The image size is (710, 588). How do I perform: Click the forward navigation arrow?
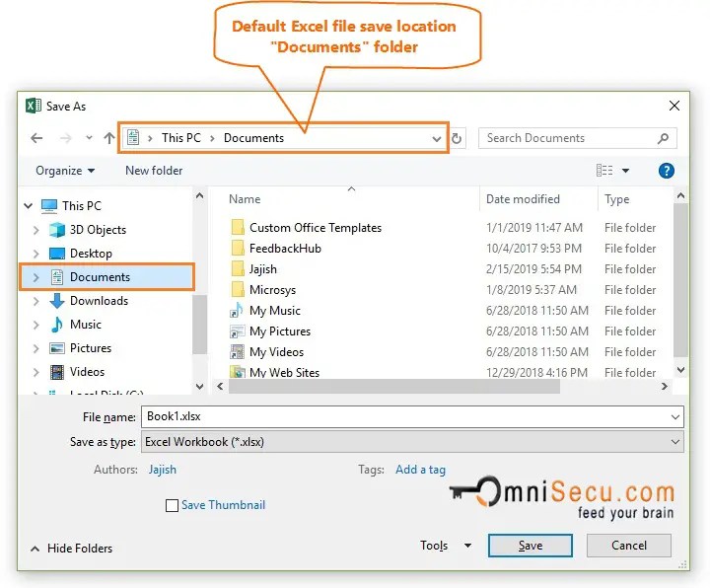point(66,138)
